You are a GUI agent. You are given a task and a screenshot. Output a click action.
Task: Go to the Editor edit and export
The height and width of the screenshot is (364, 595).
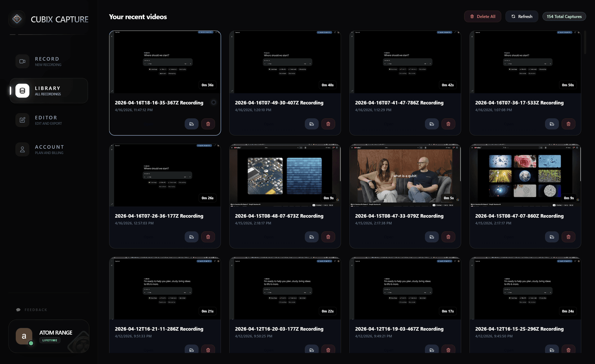point(49,120)
